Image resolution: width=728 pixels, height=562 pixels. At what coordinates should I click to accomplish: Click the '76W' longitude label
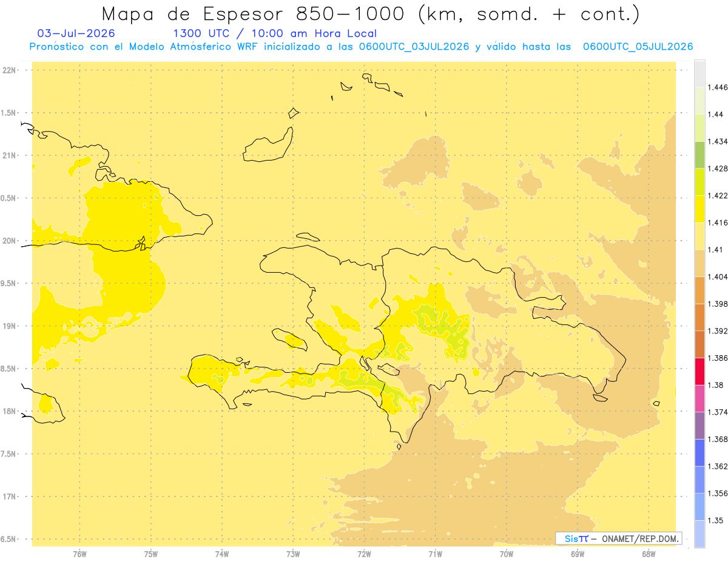click(79, 554)
